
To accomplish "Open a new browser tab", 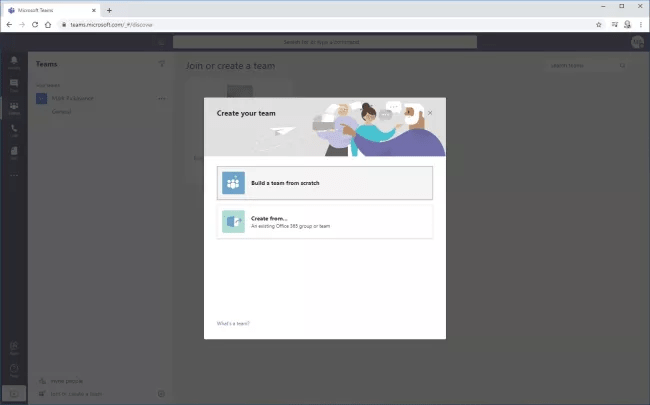I will [109, 9].
